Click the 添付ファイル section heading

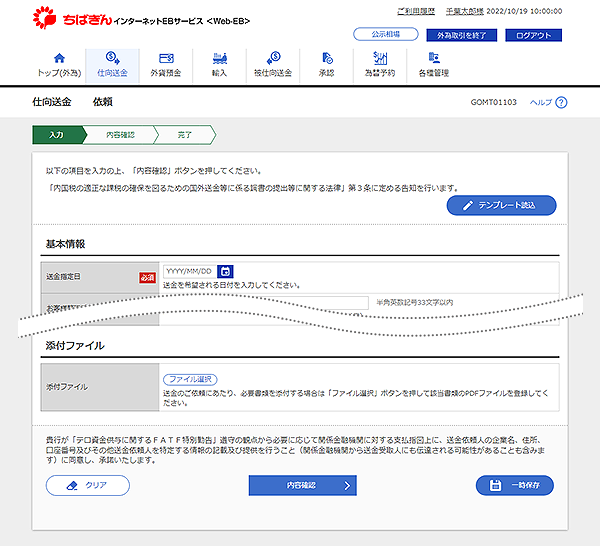(x=75, y=346)
